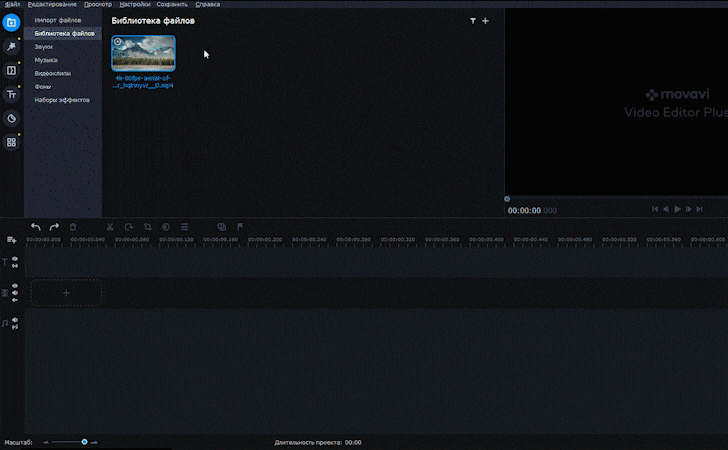Open the Titles sidebar tab

[11, 94]
